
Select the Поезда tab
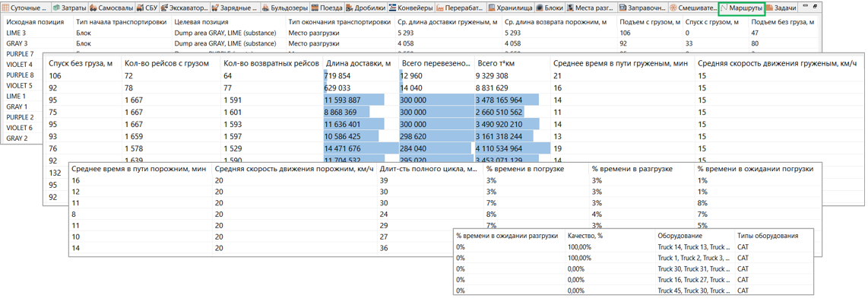click(326, 8)
